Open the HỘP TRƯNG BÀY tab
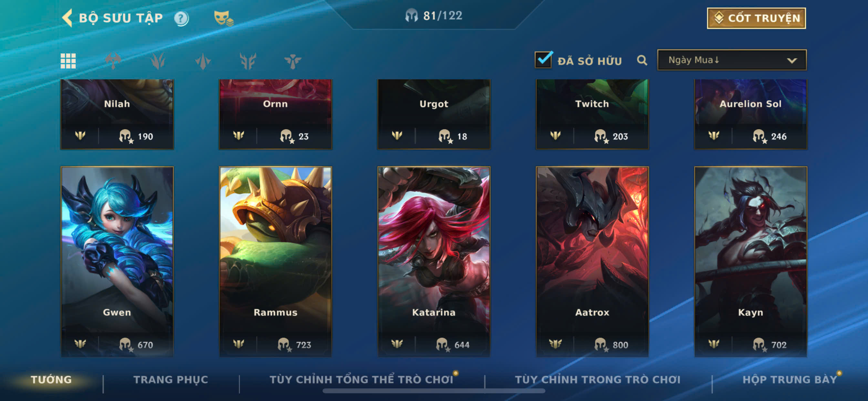This screenshot has height=401, width=868. [790, 380]
